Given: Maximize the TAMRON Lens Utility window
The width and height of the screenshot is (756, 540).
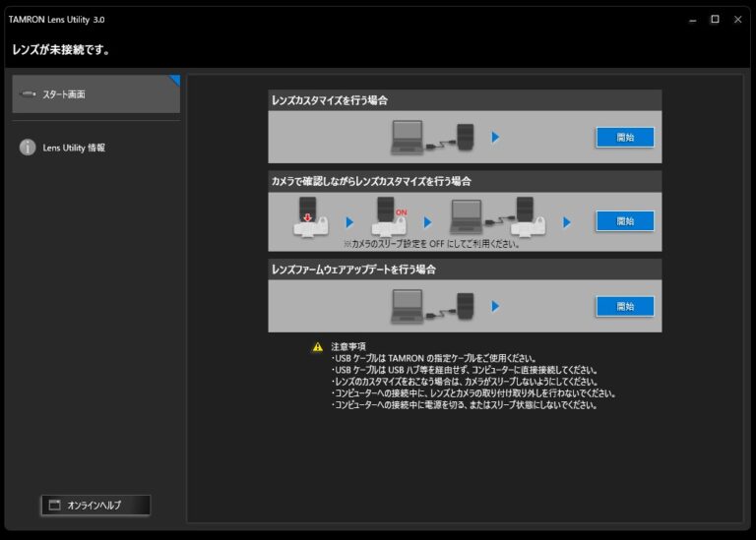Looking at the screenshot, I should click(715, 19).
